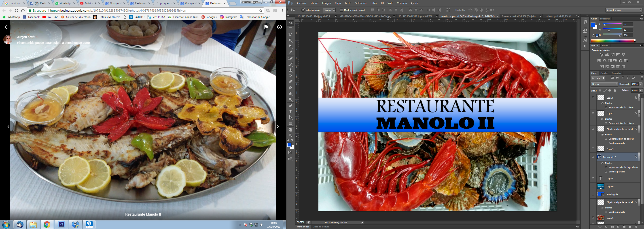Click the create new group folder icon

(624, 227)
